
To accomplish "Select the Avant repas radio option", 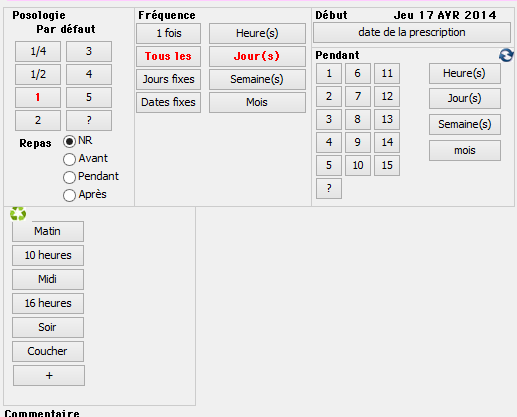I will click(x=69, y=159).
